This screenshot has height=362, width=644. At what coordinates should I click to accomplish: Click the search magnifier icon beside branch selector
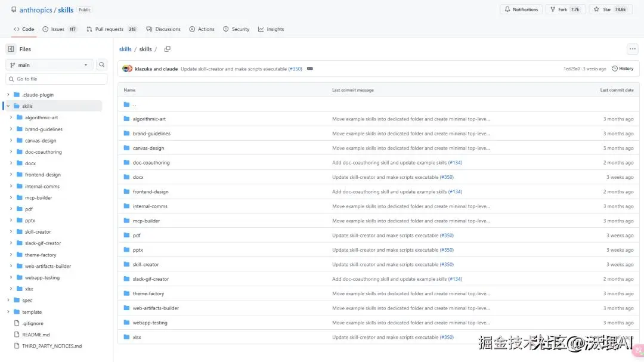[x=102, y=65]
